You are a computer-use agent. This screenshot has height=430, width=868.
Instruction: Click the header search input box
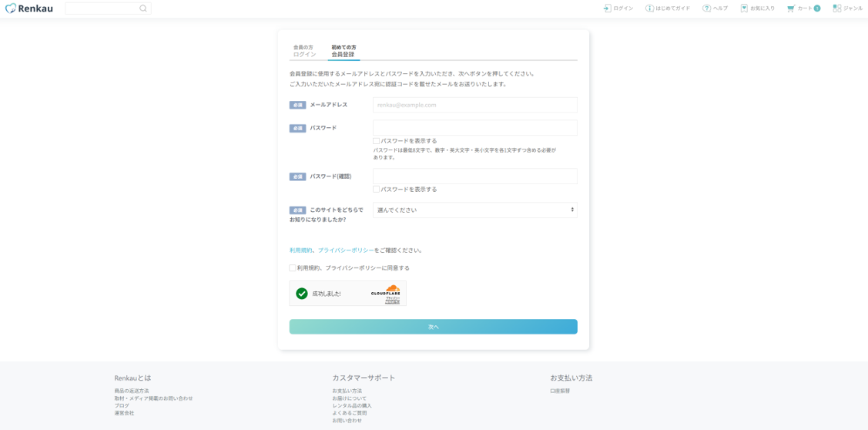108,8
